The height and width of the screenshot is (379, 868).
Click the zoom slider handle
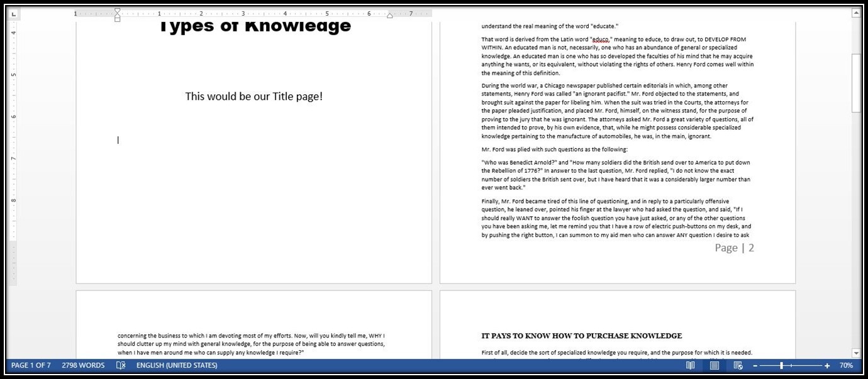click(x=782, y=366)
